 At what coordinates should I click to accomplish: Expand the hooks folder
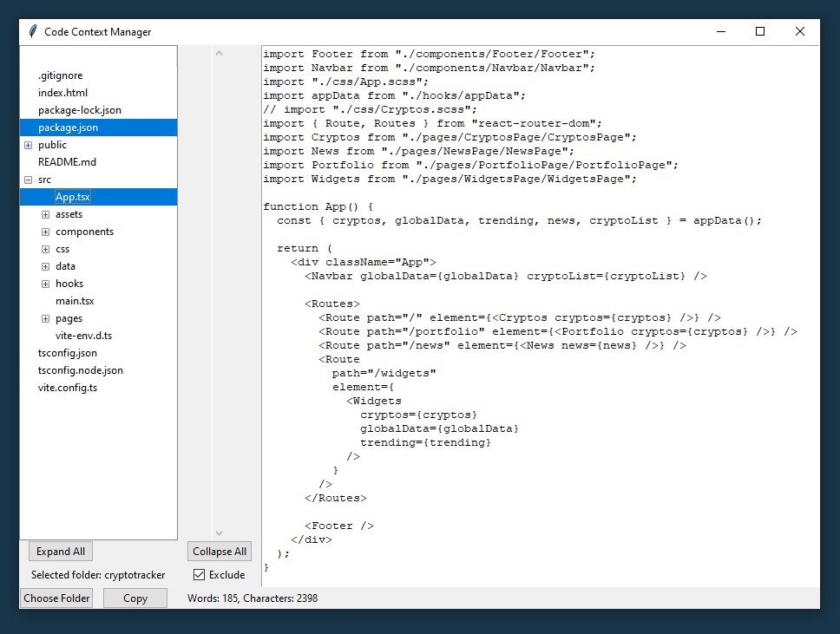[x=46, y=284]
